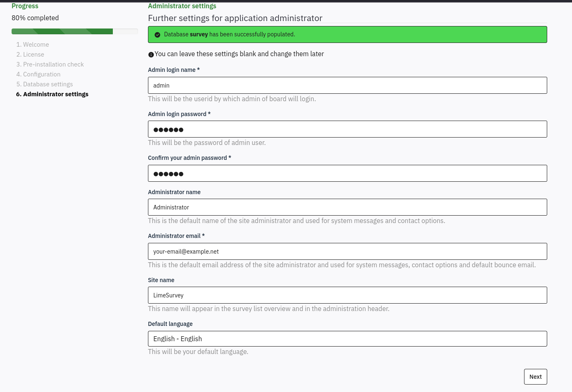Click the Administrator settings heading
Image resolution: width=572 pixels, height=392 pixels.
tap(182, 6)
